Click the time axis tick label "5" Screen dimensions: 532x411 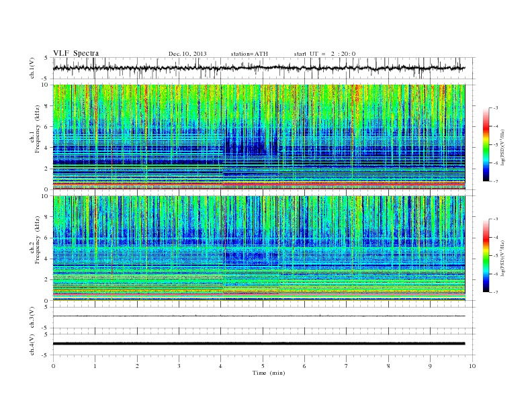click(263, 366)
